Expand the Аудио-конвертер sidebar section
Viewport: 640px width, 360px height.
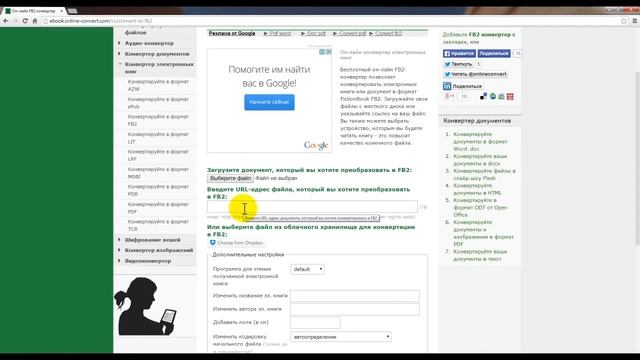click(149, 43)
